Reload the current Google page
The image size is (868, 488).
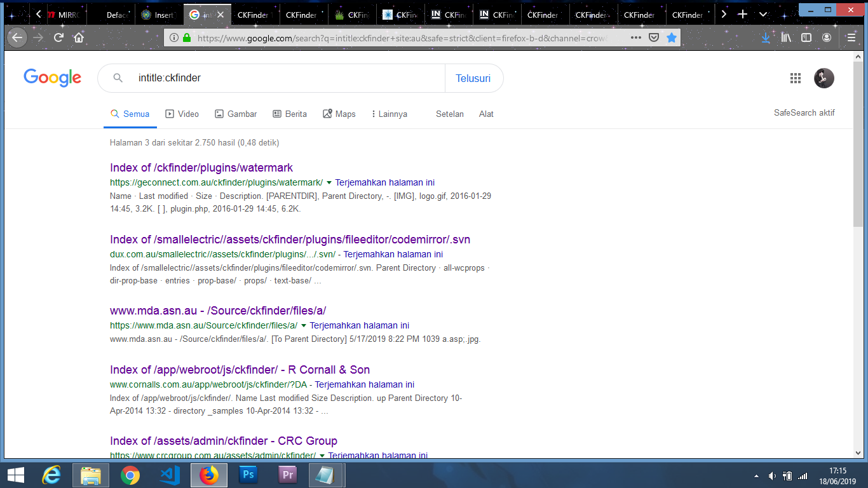pyautogui.click(x=58, y=37)
